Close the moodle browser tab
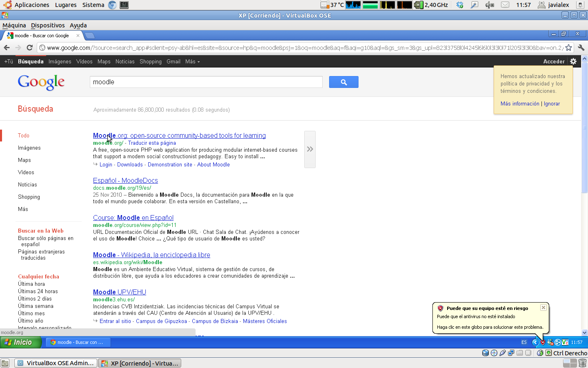Image resolution: width=588 pixels, height=368 pixels. (x=78, y=36)
